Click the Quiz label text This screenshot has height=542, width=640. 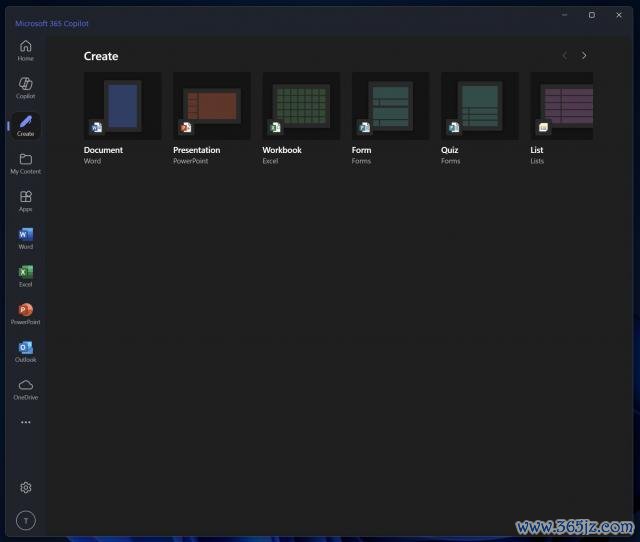(x=450, y=150)
